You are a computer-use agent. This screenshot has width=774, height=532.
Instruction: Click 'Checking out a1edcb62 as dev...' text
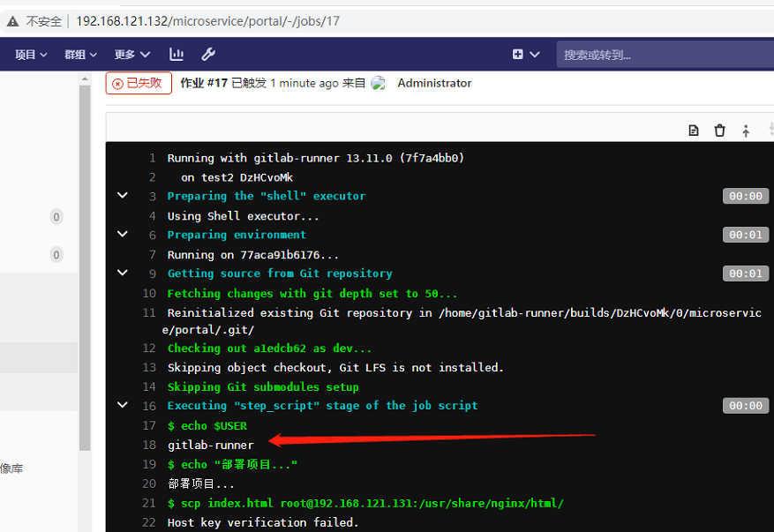click(269, 348)
